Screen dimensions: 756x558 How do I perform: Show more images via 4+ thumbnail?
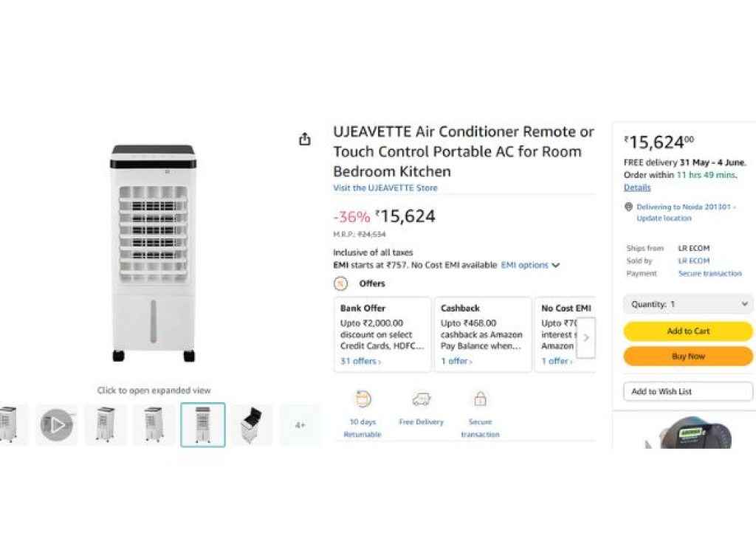tap(300, 425)
